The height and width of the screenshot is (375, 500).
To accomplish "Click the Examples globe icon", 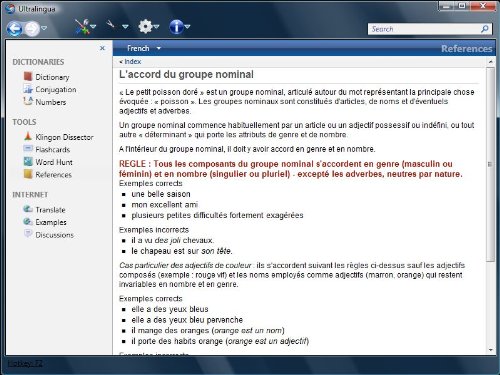I will 28,221.
